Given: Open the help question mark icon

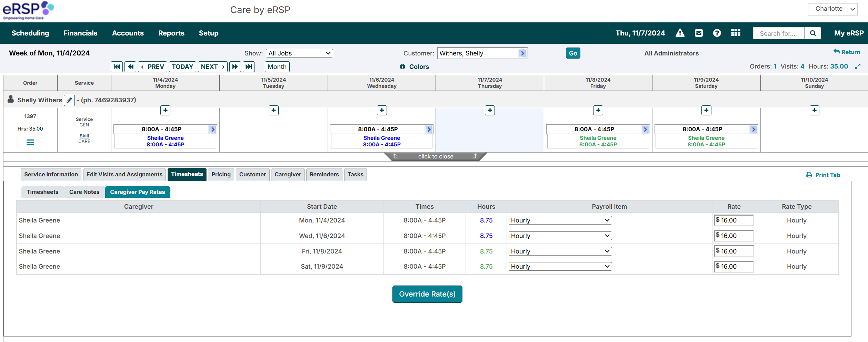Looking at the screenshot, I should coord(717,33).
